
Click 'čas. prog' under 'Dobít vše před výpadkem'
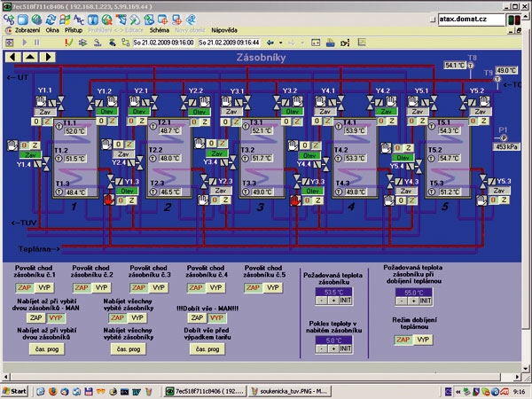[x=207, y=348]
